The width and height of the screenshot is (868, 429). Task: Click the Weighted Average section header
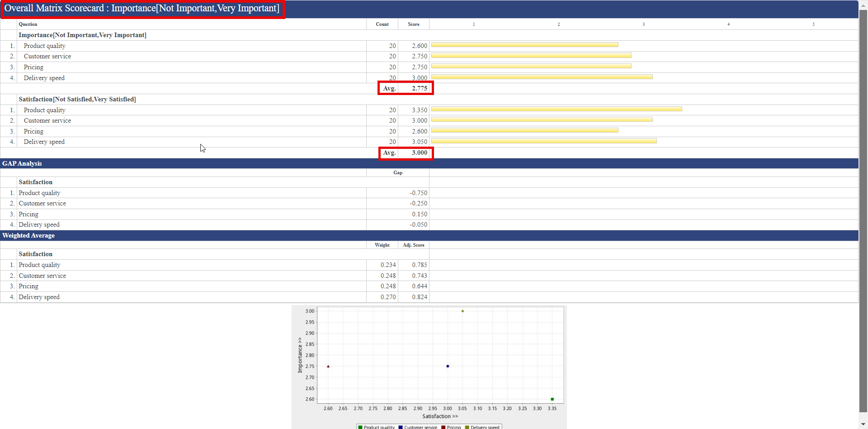[28, 235]
